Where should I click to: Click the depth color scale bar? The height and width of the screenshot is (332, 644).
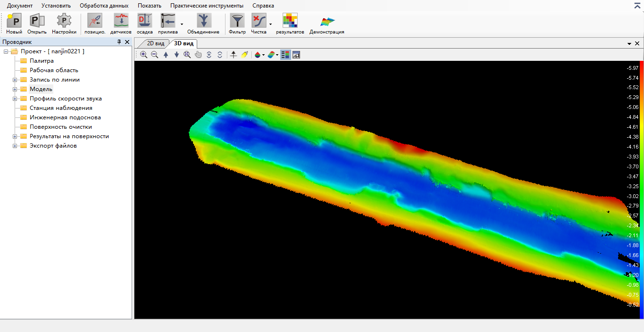[641, 189]
